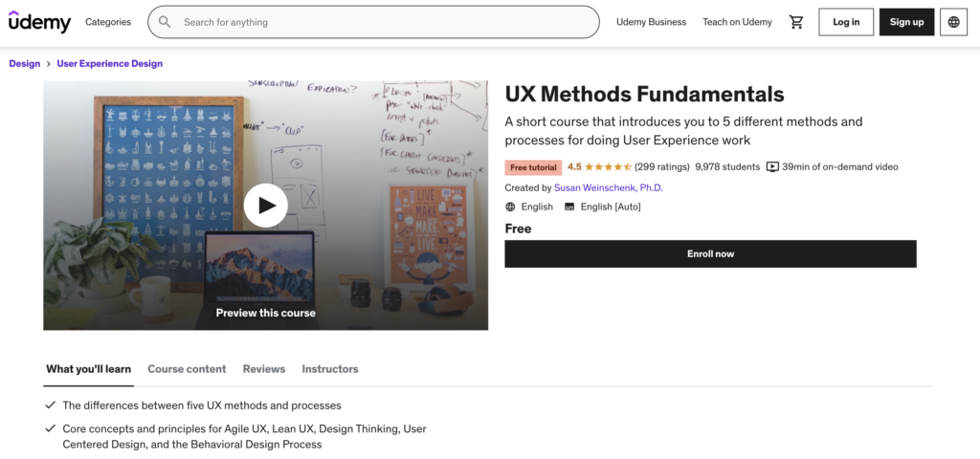Click the checkmark beside 'Core concepts and principles'

coord(50,429)
